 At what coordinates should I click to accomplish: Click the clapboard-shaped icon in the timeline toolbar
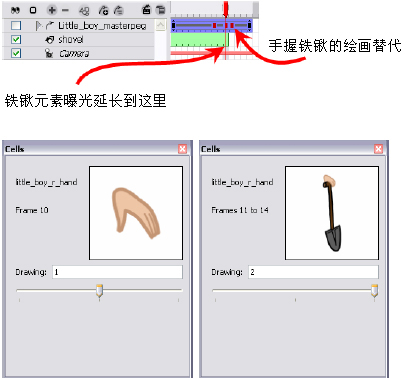[146, 10]
